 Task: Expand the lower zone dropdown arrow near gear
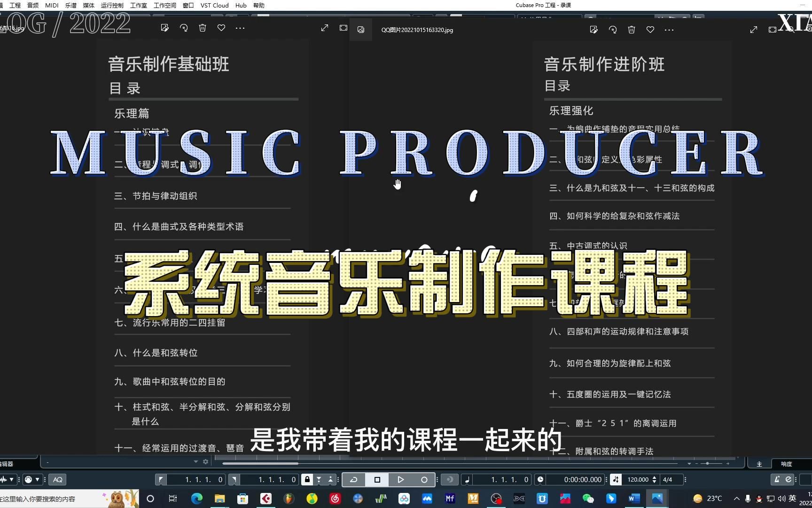tap(196, 462)
